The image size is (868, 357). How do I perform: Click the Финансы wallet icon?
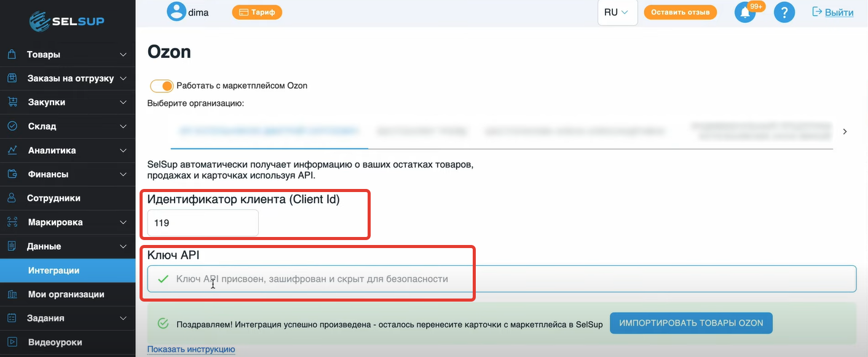(x=12, y=174)
